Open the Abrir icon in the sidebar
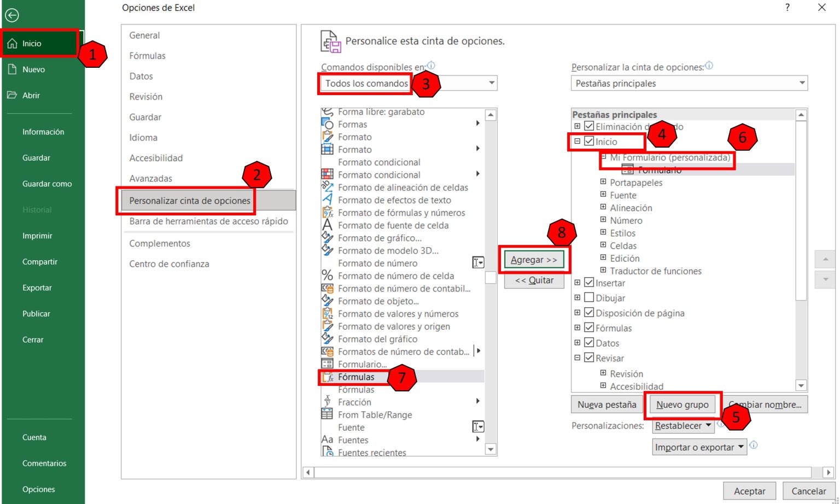840x504 pixels. pos(13,95)
